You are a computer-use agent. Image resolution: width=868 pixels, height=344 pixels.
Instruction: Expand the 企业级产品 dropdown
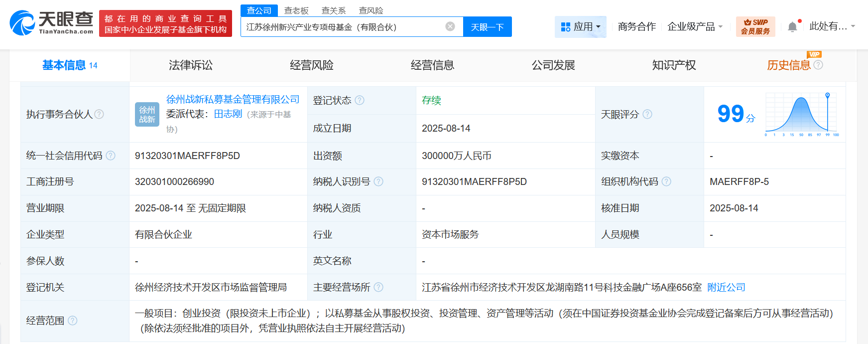click(x=695, y=27)
